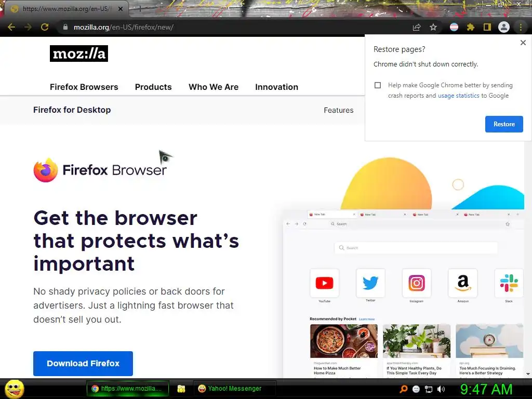
Task: Click the Recommended by Pocket text in preview
Action: click(x=333, y=319)
